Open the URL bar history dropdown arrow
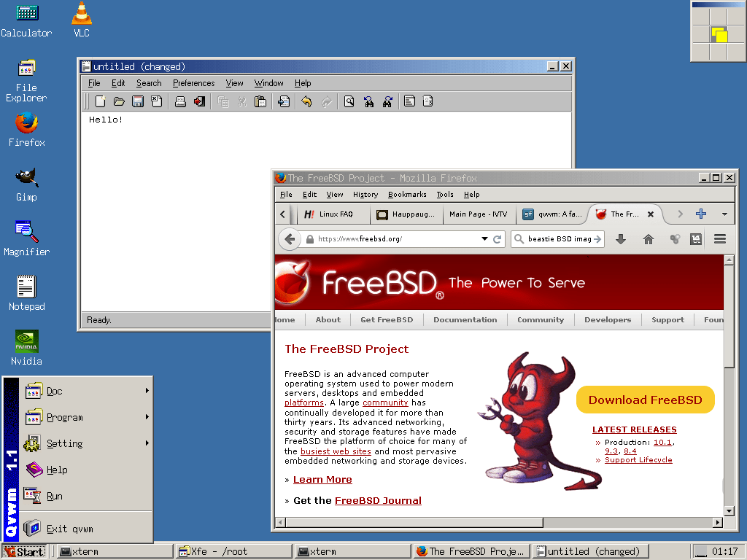 (484, 239)
